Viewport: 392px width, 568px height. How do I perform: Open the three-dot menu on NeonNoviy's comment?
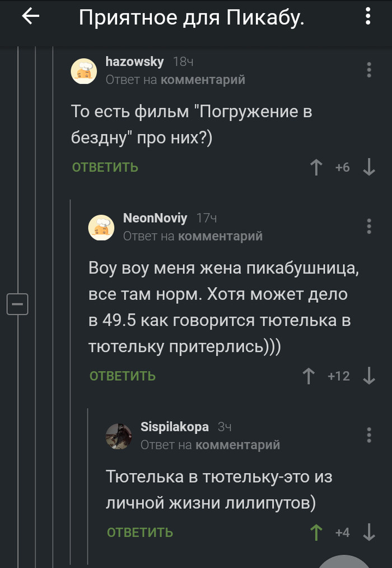click(x=368, y=227)
